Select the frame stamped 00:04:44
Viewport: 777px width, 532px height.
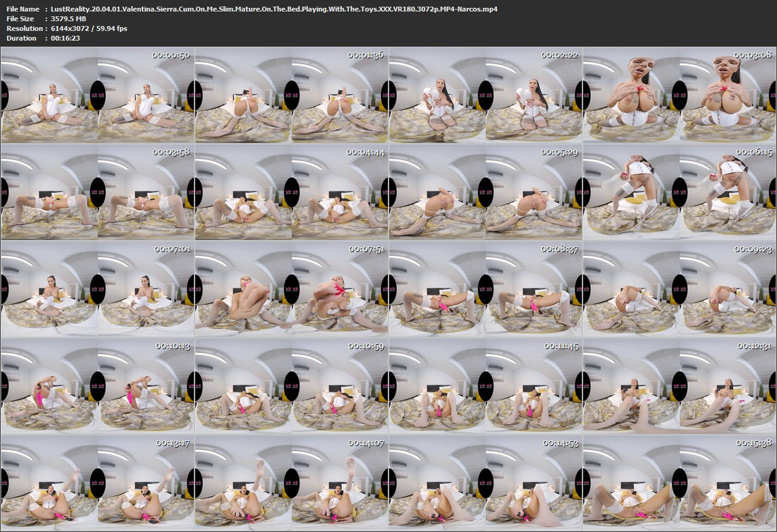point(291,192)
